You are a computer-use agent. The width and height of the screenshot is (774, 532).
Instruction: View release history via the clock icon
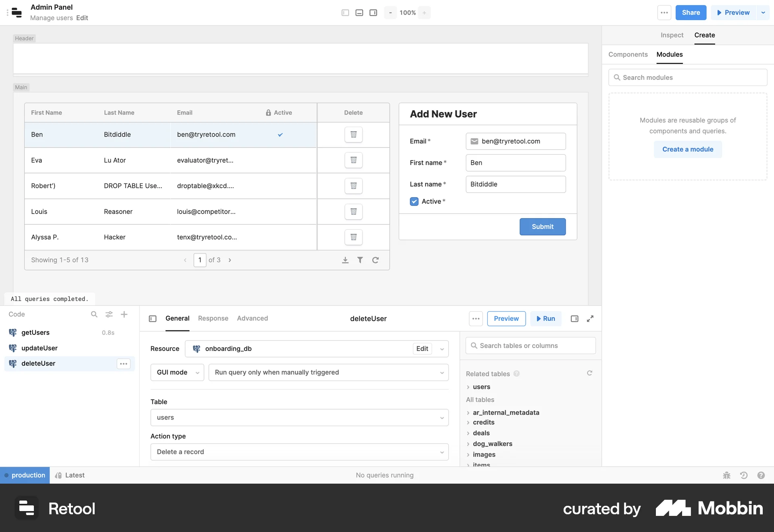(744, 475)
